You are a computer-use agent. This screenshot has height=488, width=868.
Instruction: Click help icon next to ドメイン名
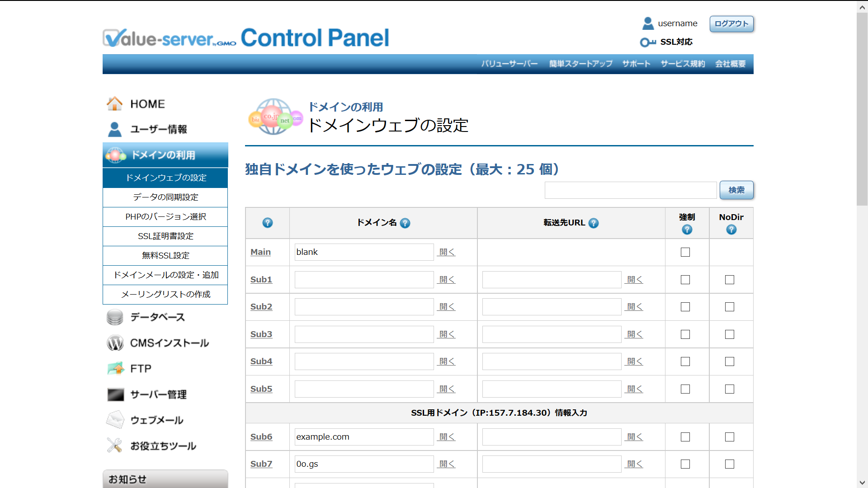click(405, 223)
